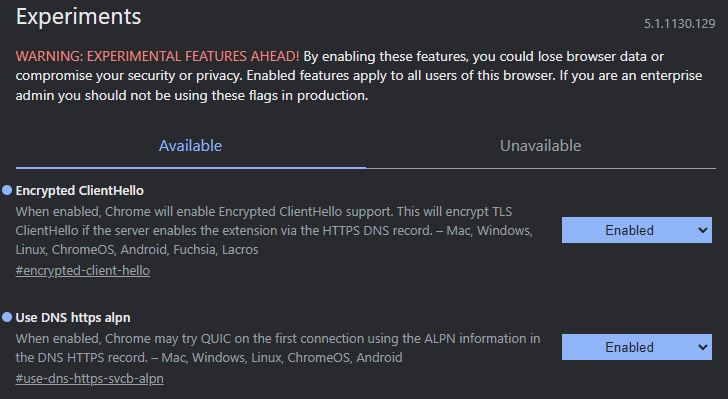Open the Use DNS https alpn Enabled dropdown
This screenshot has width=728, height=399.
click(637, 347)
